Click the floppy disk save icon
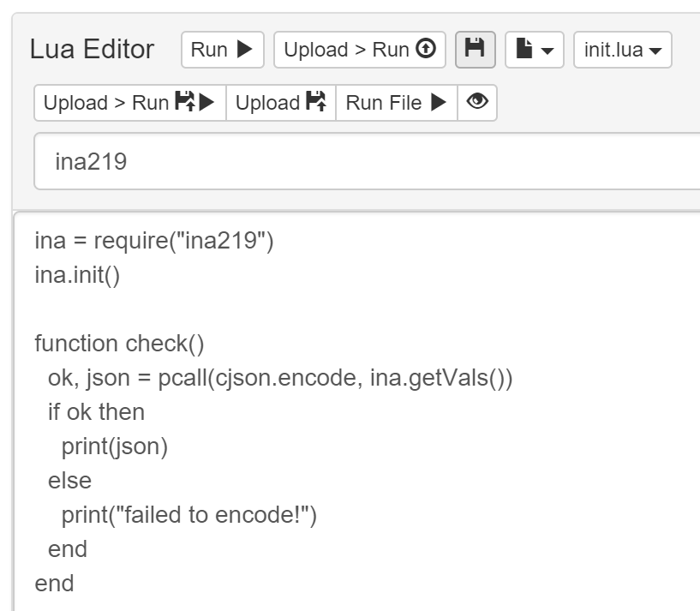 tap(475, 50)
